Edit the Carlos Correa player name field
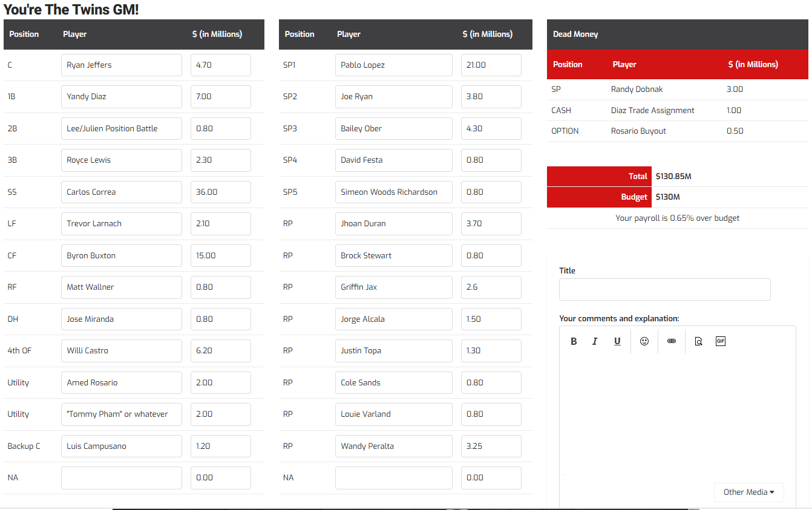This screenshot has height=510, width=812. (121, 192)
